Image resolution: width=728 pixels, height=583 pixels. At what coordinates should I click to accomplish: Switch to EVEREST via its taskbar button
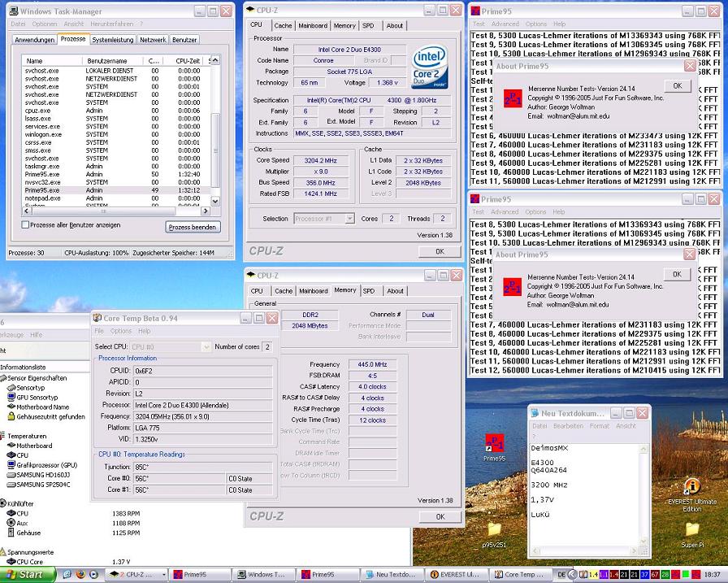tap(457, 575)
